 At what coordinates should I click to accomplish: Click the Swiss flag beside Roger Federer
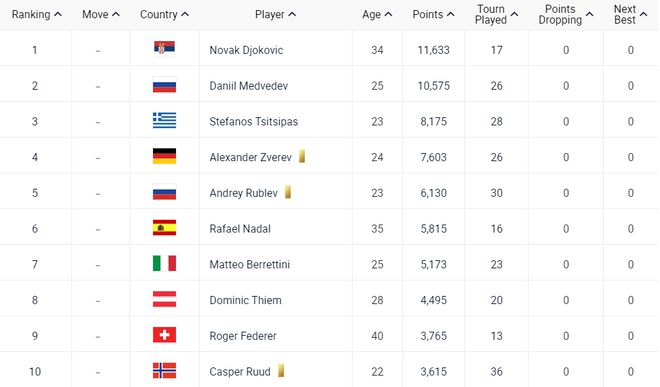[x=164, y=335]
